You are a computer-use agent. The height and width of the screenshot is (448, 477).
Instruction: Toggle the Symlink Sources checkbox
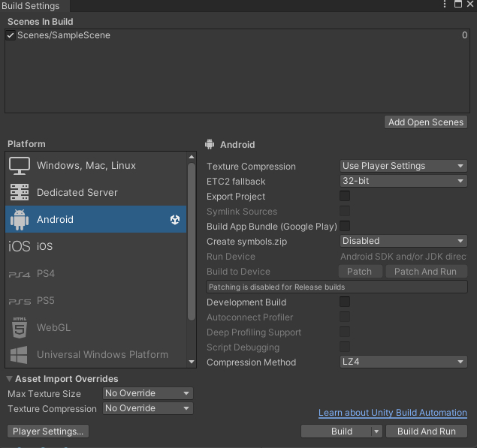pos(345,211)
